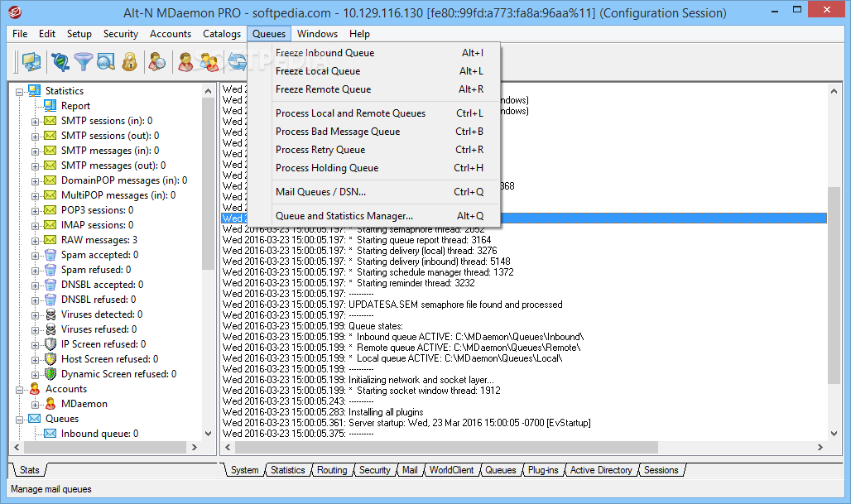Switch to the Routing log tab
The width and height of the screenshot is (851, 504).
[x=332, y=470]
